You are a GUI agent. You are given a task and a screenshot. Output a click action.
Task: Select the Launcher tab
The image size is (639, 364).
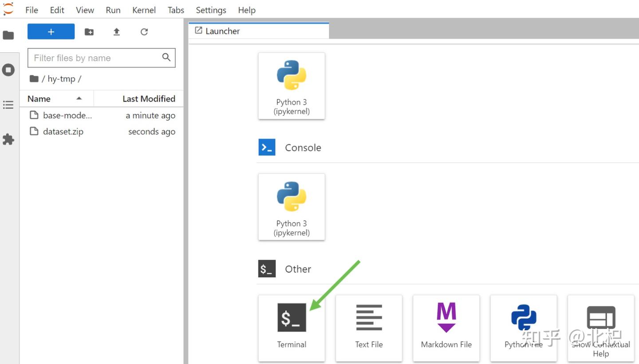pos(259,31)
